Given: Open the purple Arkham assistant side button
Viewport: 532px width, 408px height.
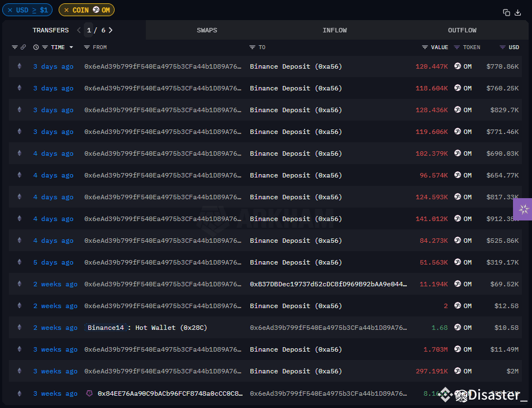Looking at the screenshot, I should tap(523, 209).
